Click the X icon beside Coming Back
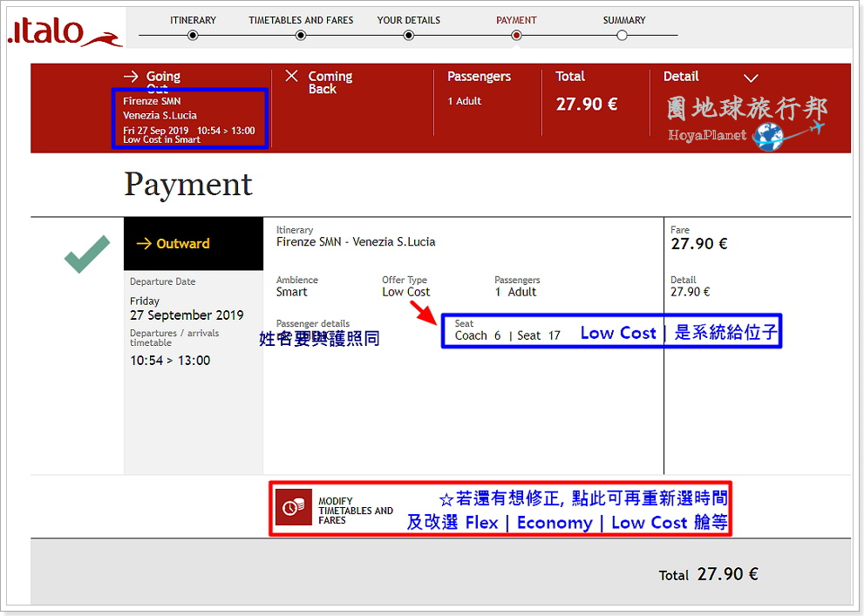Screen dimensions: 864x616 click(291, 76)
